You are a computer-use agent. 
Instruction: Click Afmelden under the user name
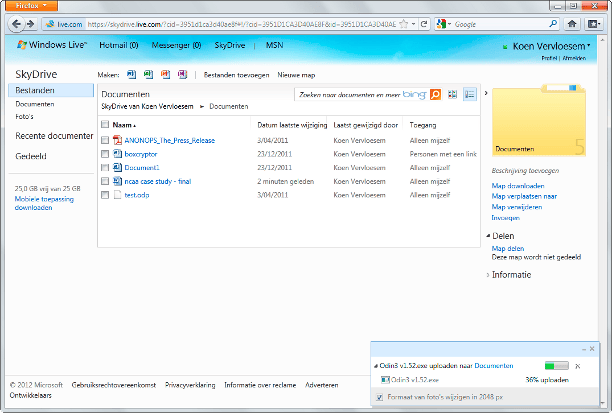(574, 58)
